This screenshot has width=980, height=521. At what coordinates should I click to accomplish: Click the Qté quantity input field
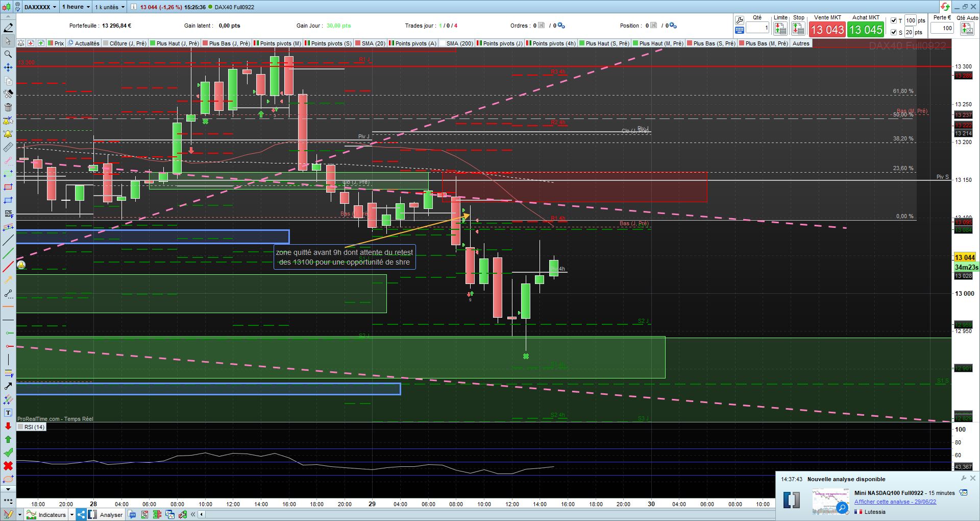[x=757, y=28]
